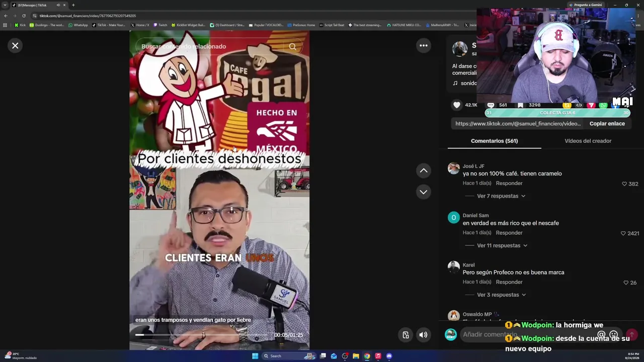The height and width of the screenshot is (362, 644).
Task: Switch to the 'Comentarios (561)' tab
Action: pyautogui.click(x=494, y=141)
